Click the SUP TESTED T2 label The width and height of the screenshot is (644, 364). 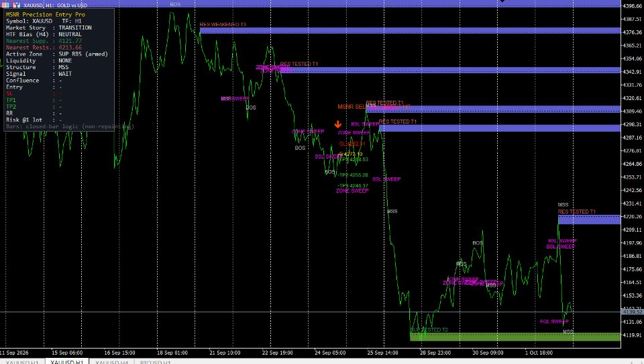[429, 330]
